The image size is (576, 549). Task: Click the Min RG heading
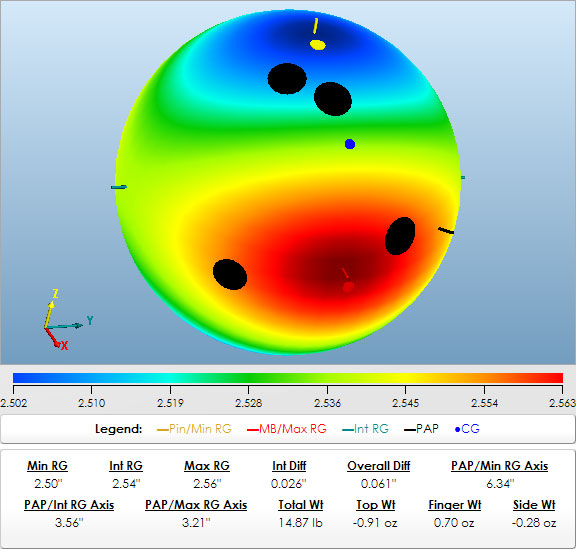pos(47,466)
